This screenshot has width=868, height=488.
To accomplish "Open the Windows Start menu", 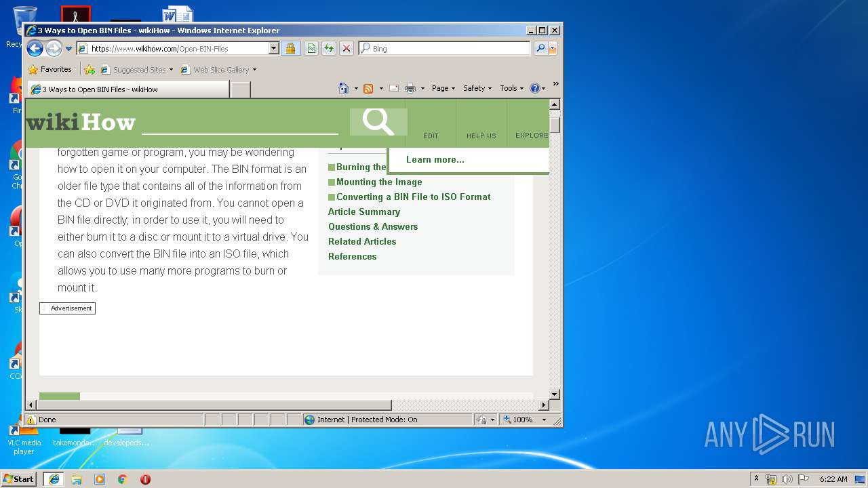I will [19, 479].
